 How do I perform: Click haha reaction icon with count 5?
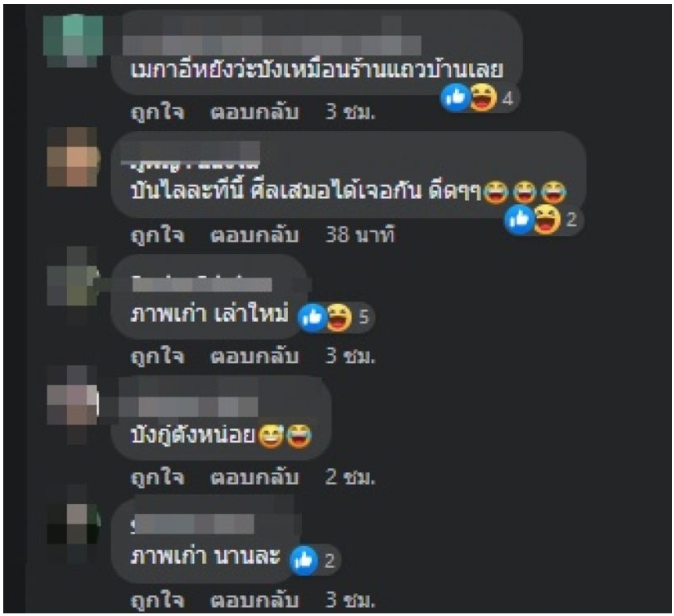point(339,318)
